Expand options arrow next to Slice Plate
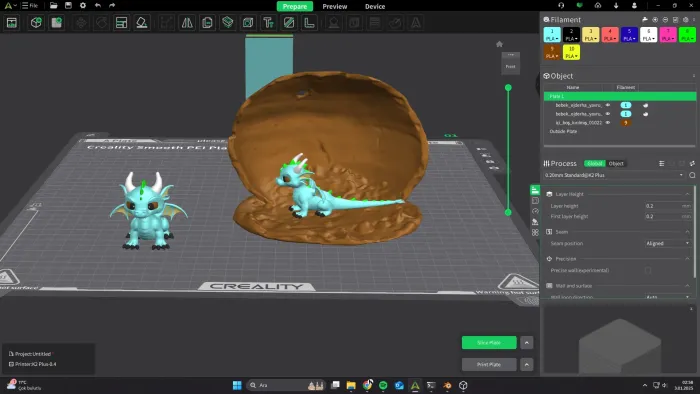The image size is (700, 394). pyautogui.click(x=527, y=343)
